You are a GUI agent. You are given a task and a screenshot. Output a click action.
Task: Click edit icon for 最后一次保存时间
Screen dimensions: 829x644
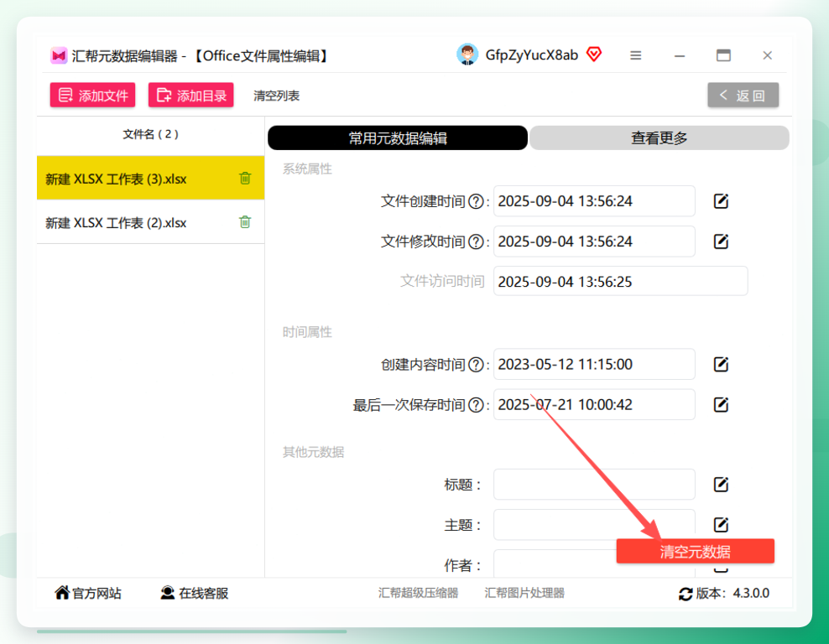(721, 405)
